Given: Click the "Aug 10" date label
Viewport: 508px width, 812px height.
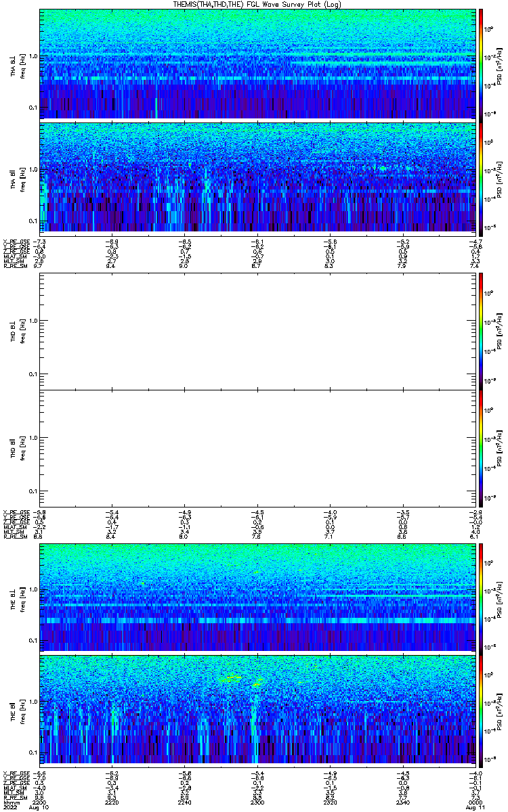Looking at the screenshot, I should point(41,807).
